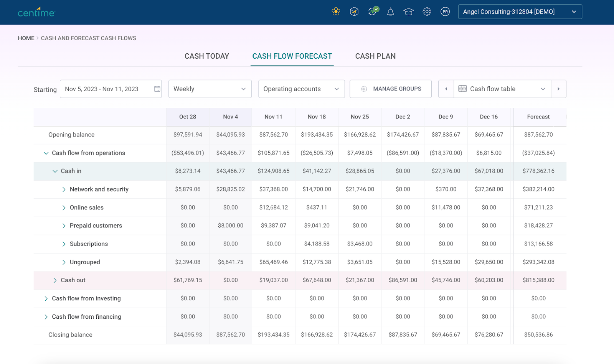
Task: Switch to the Cash Today tab
Action: (x=206, y=56)
